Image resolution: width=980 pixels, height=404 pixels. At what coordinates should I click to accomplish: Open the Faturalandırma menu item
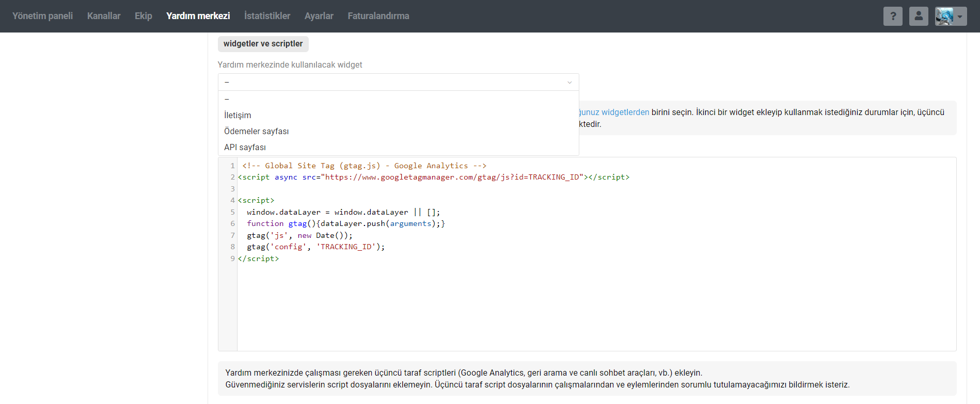pyautogui.click(x=378, y=16)
